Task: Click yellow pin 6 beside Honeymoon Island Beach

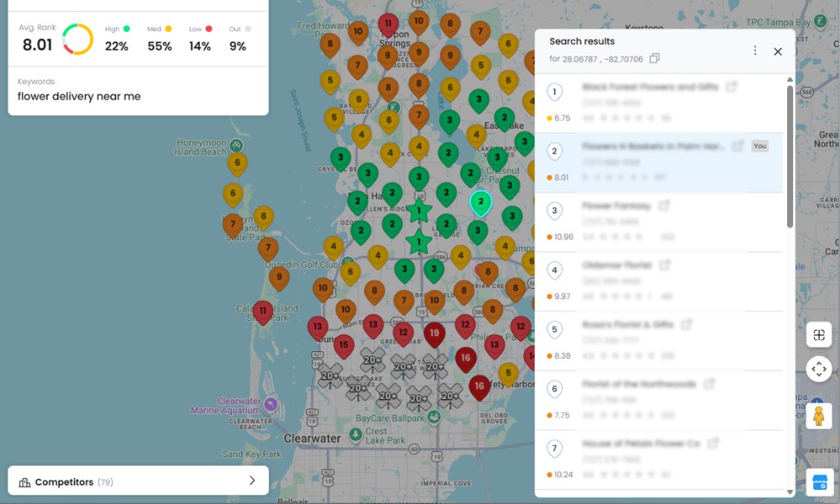Action: (238, 165)
